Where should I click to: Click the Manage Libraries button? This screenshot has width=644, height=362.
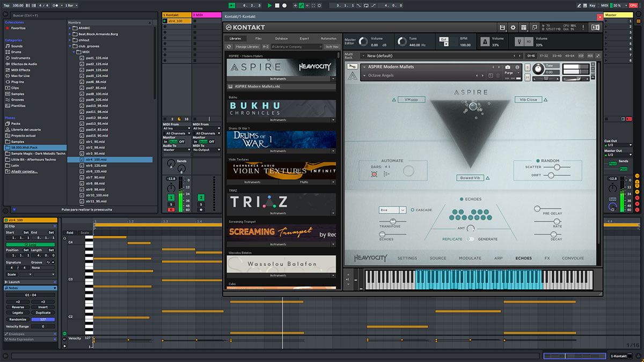[247, 47]
